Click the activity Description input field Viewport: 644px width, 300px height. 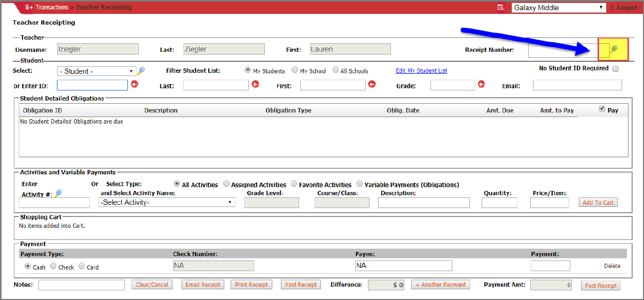(424, 203)
